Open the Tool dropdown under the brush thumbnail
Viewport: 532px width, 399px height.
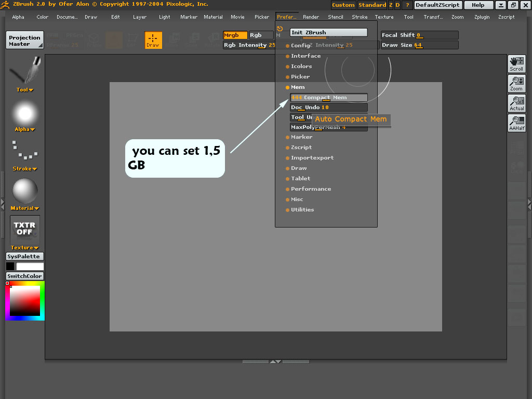(x=25, y=90)
